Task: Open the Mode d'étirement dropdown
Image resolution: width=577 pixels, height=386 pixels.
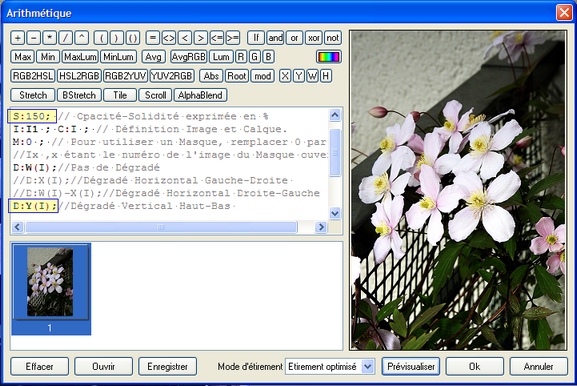Action: (x=330, y=366)
